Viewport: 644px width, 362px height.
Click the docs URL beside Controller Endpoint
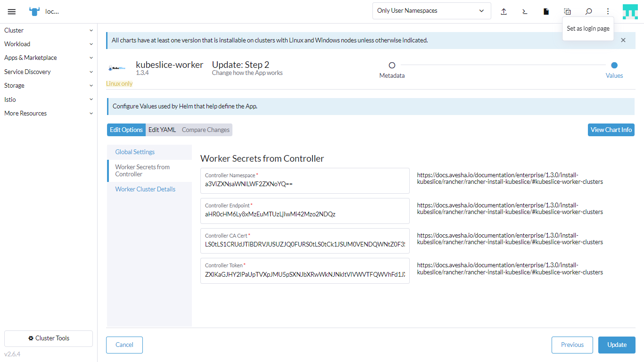tap(510, 208)
